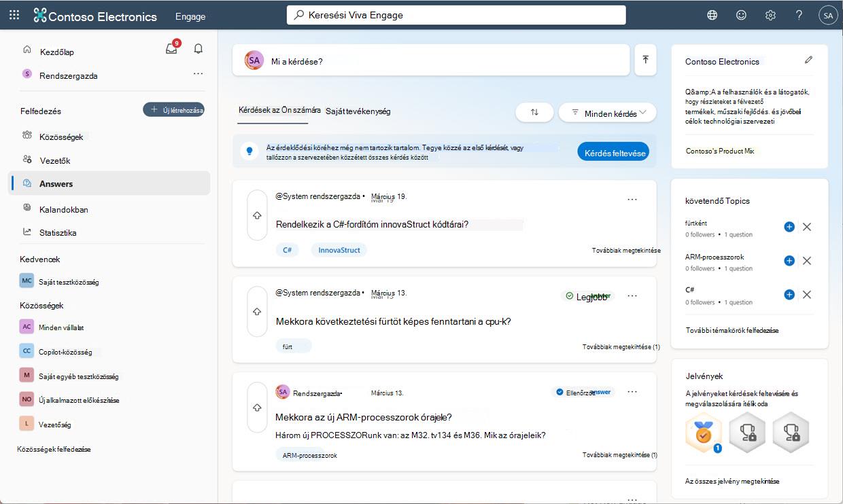Select the C# tag on first question
Screen dimensions: 843x504
coord(288,250)
